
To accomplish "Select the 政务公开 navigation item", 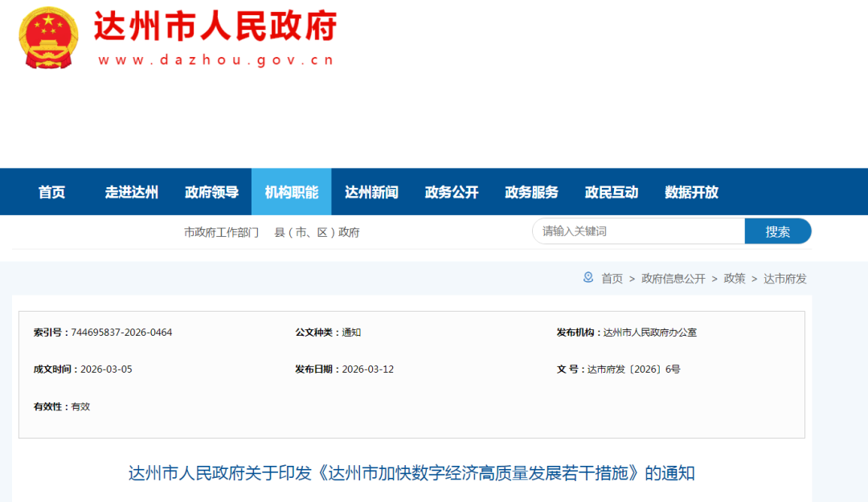I will [x=452, y=191].
